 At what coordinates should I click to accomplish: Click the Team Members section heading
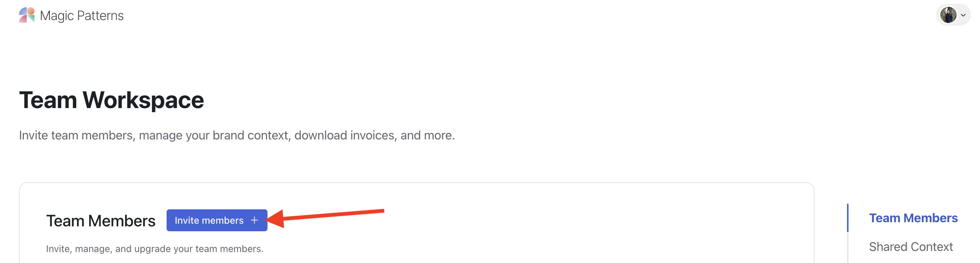point(100,221)
